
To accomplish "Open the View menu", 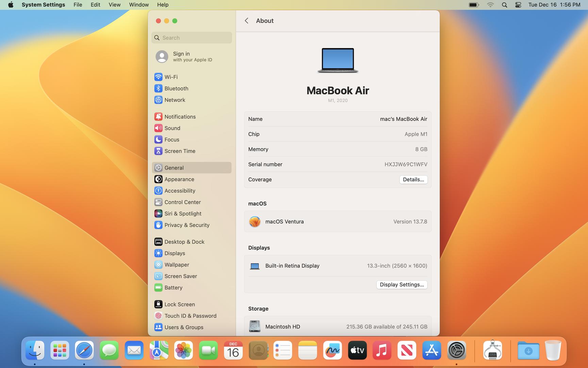I will click(x=114, y=5).
